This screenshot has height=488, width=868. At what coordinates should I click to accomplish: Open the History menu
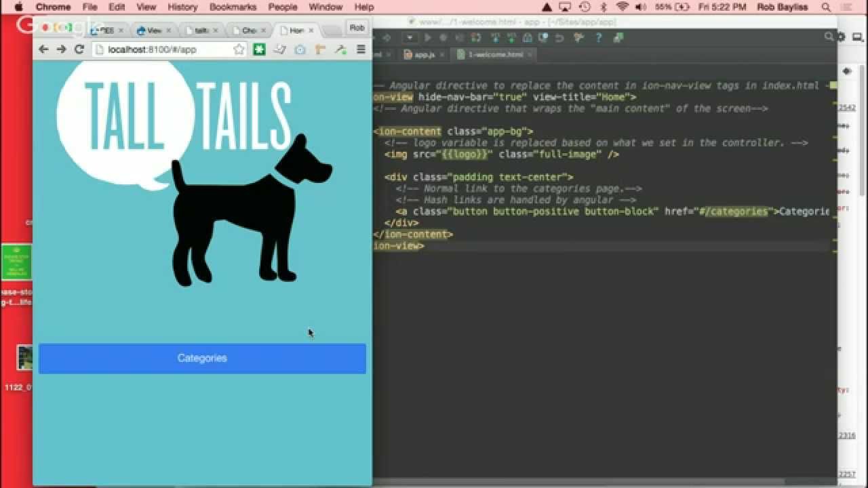(182, 7)
